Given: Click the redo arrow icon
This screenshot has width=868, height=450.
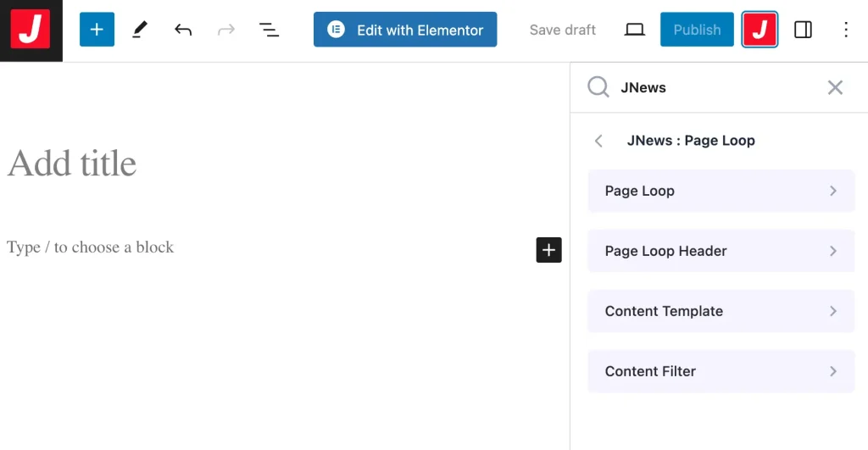Looking at the screenshot, I should point(225,30).
